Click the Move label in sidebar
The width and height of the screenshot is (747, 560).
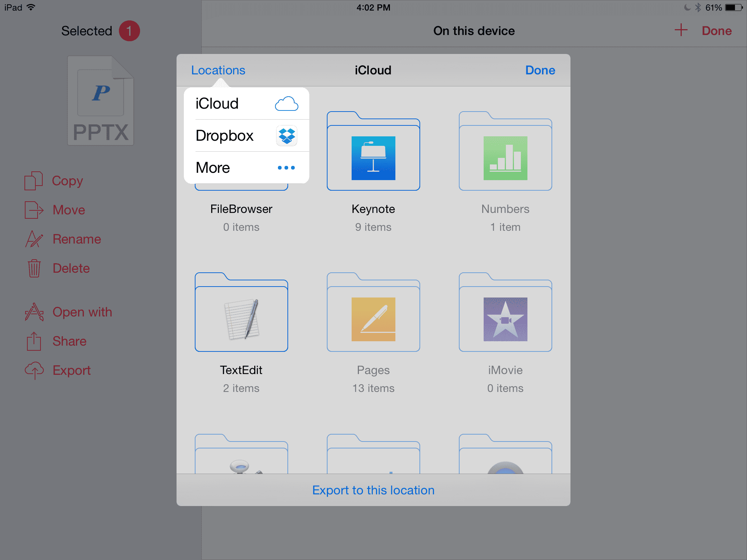tap(69, 210)
